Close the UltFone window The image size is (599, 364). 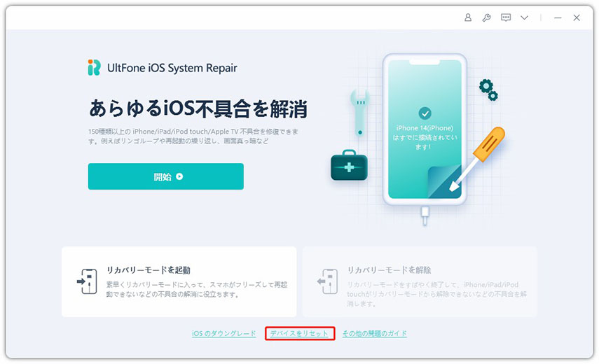[577, 17]
